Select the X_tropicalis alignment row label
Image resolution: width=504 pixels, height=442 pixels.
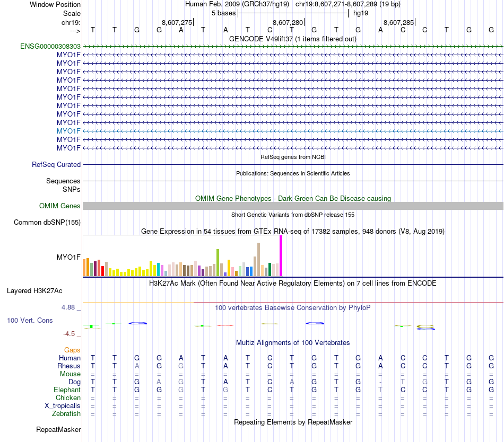63,406
